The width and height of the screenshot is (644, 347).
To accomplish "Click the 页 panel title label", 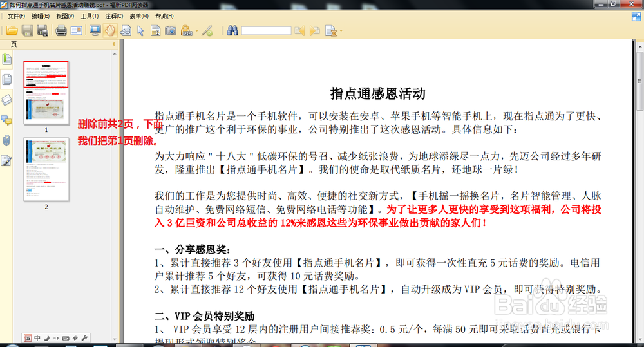I will 14,44.
